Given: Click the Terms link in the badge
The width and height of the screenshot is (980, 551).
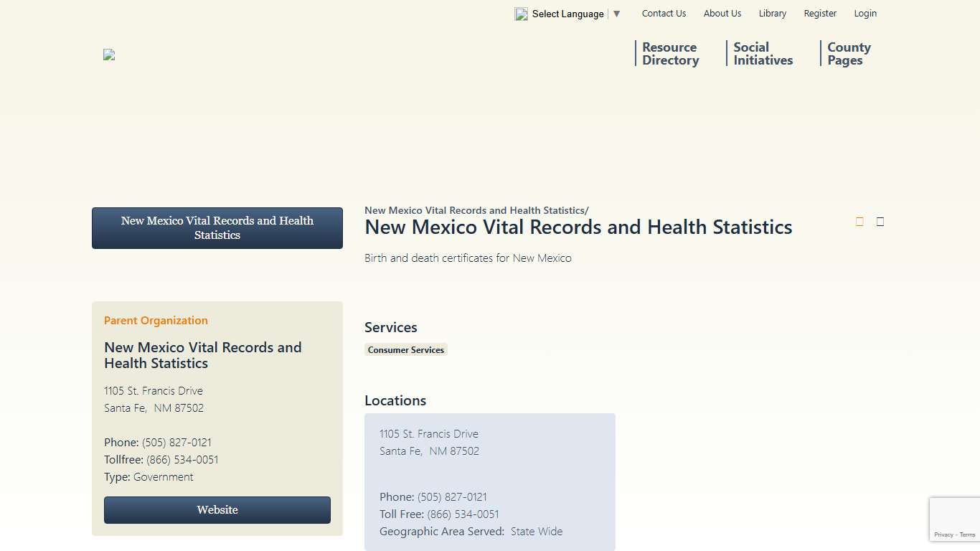Looking at the screenshot, I should point(967,534).
